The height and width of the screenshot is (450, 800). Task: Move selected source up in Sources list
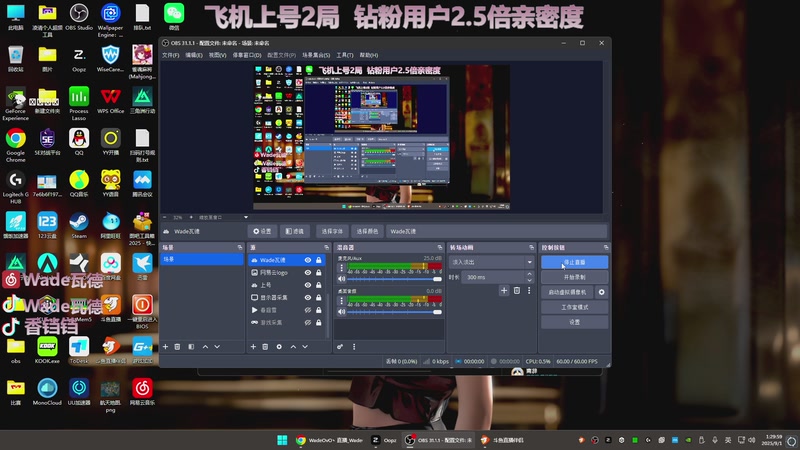(x=293, y=347)
